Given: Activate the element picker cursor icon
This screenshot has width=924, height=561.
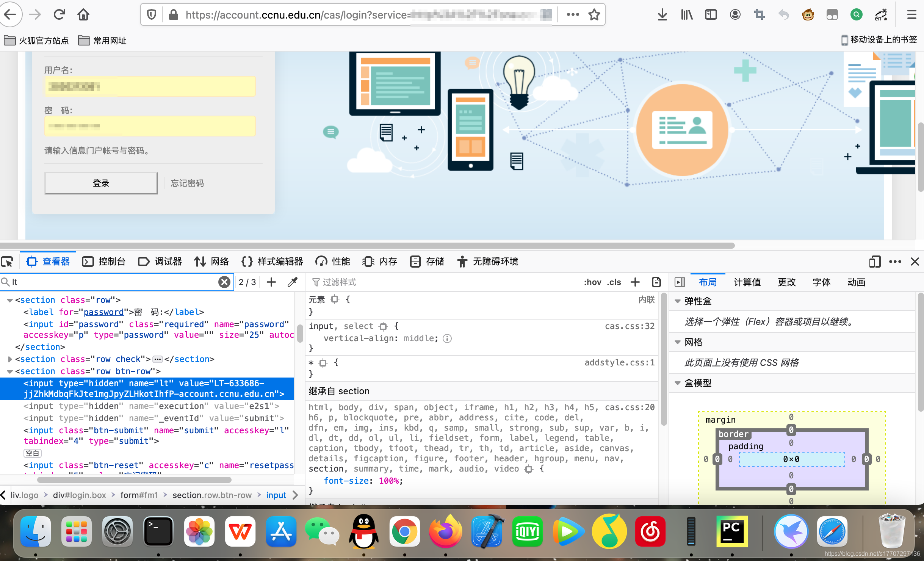Looking at the screenshot, I should [x=8, y=262].
